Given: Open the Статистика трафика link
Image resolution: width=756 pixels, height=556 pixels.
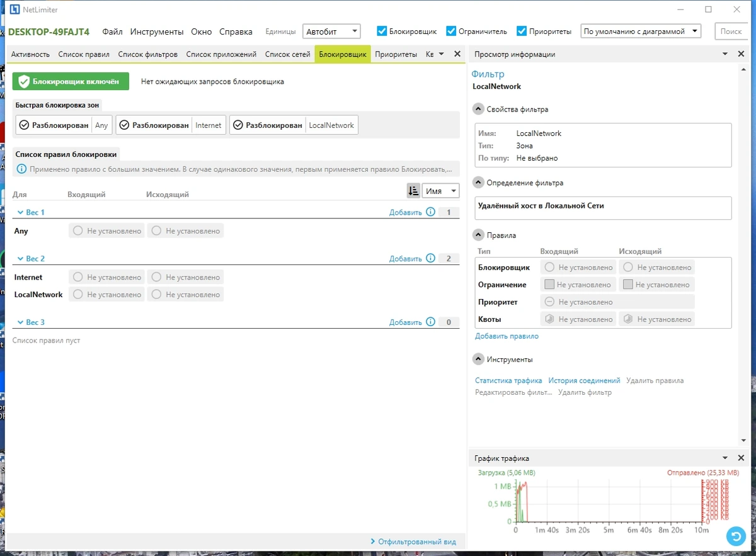Looking at the screenshot, I should coord(508,380).
